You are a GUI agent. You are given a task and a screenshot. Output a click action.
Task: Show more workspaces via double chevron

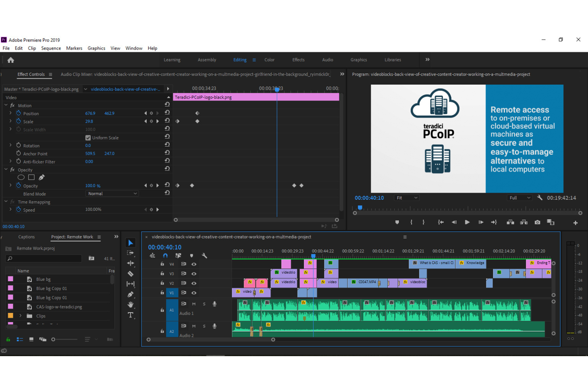tap(427, 60)
